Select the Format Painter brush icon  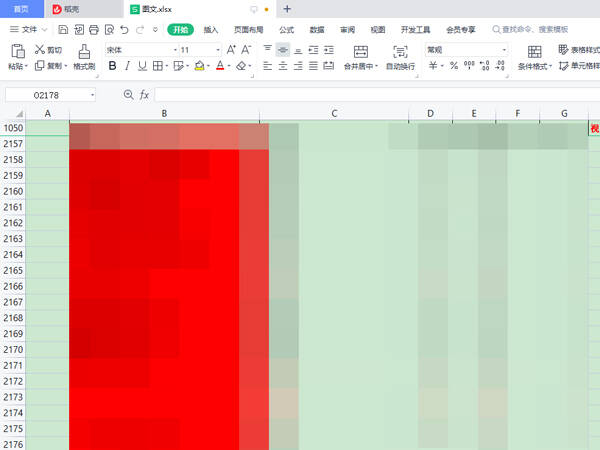[x=84, y=57]
